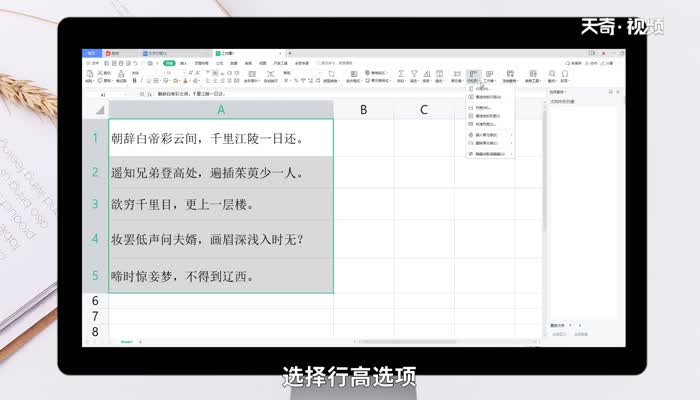Click the Fill icon in the ribbon
Image resolution: width=700 pixels, height=400 pixels.
[x=439, y=74]
